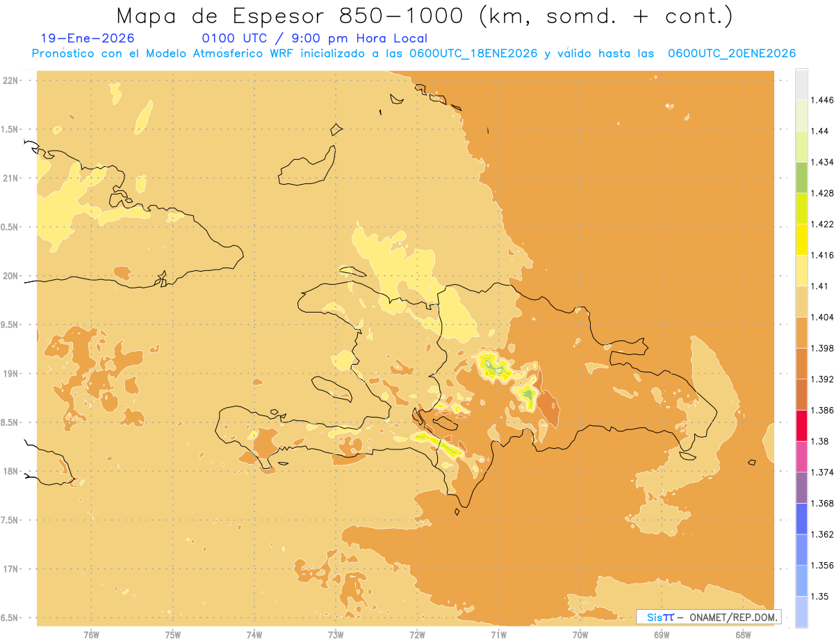Viewport: 834px width, 644px height.
Task: Click the purple swatch between 1.368 and 1.374
Action: point(801,488)
